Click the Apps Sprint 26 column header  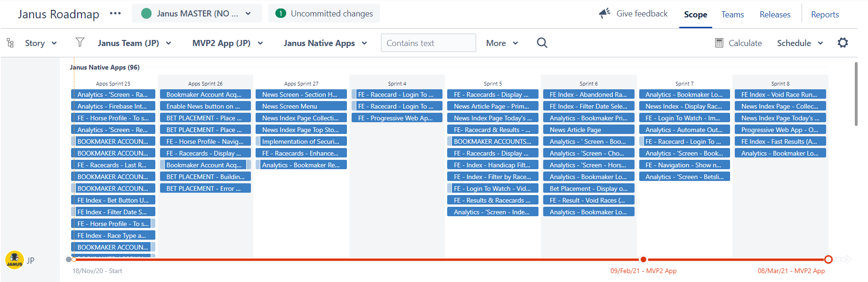(205, 84)
